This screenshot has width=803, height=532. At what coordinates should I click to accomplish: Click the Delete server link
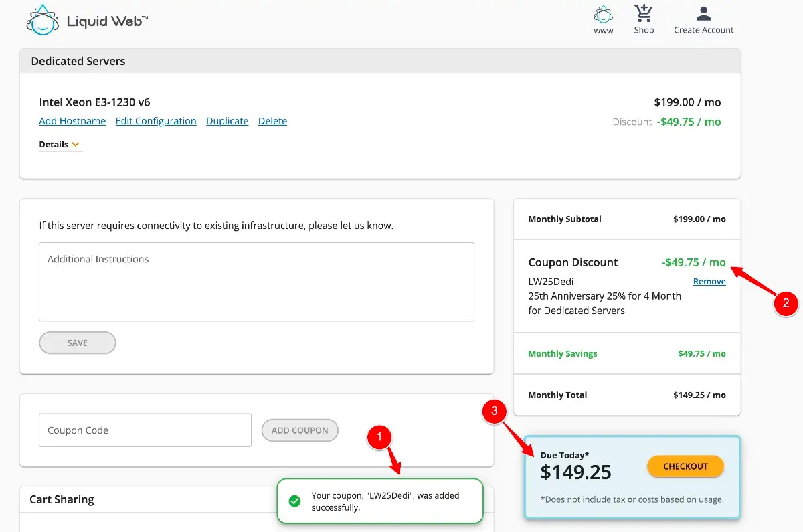(x=272, y=121)
